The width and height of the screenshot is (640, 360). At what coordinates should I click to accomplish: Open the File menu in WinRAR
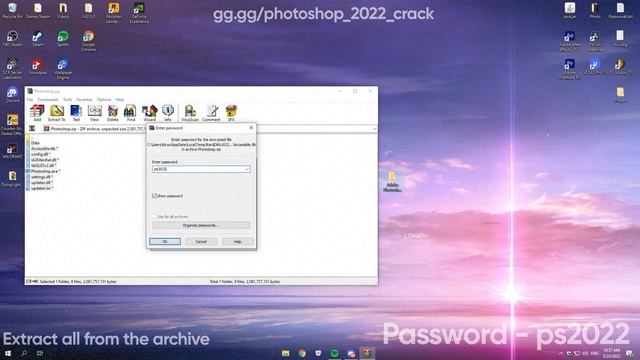[30, 100]
